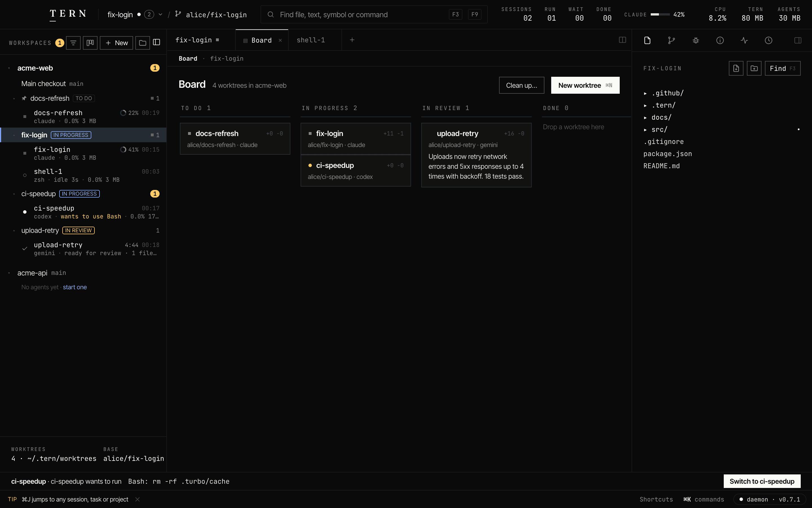Expand the .github/ folder
The image size is (812, 508).
point(663,93)
